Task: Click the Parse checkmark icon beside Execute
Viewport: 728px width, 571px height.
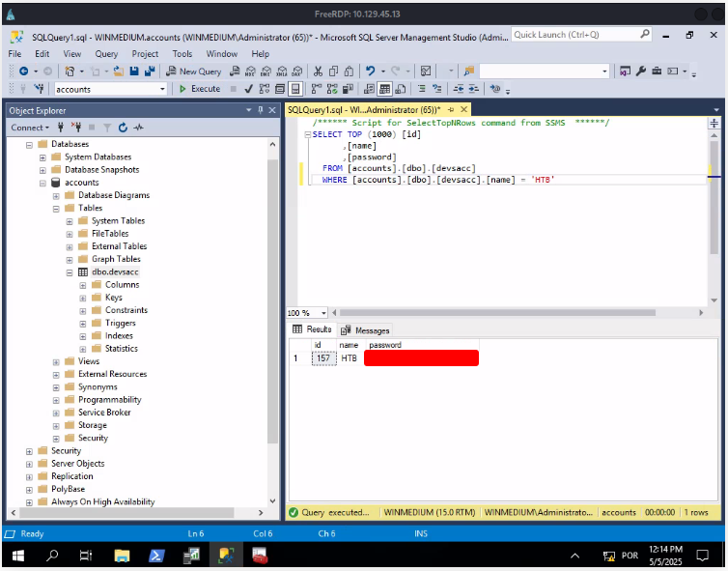Action: click(x=248, y=89)
